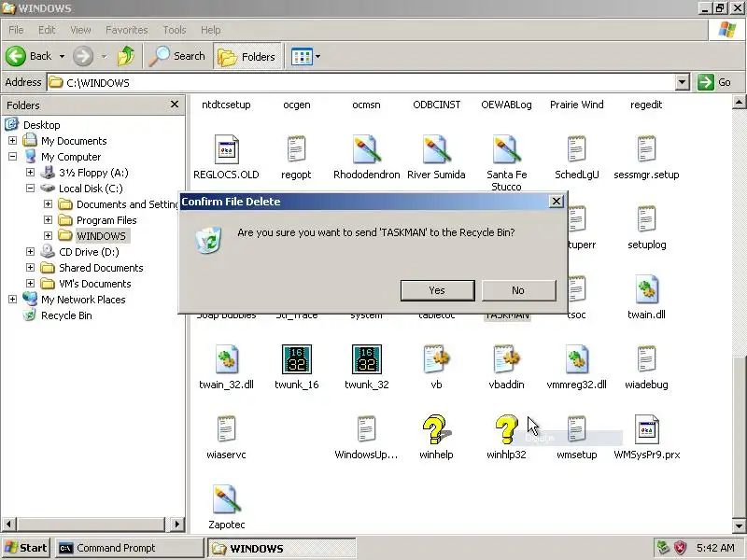
Task: Click the vmmreg32.dll file icon
Action: (576, 359)
